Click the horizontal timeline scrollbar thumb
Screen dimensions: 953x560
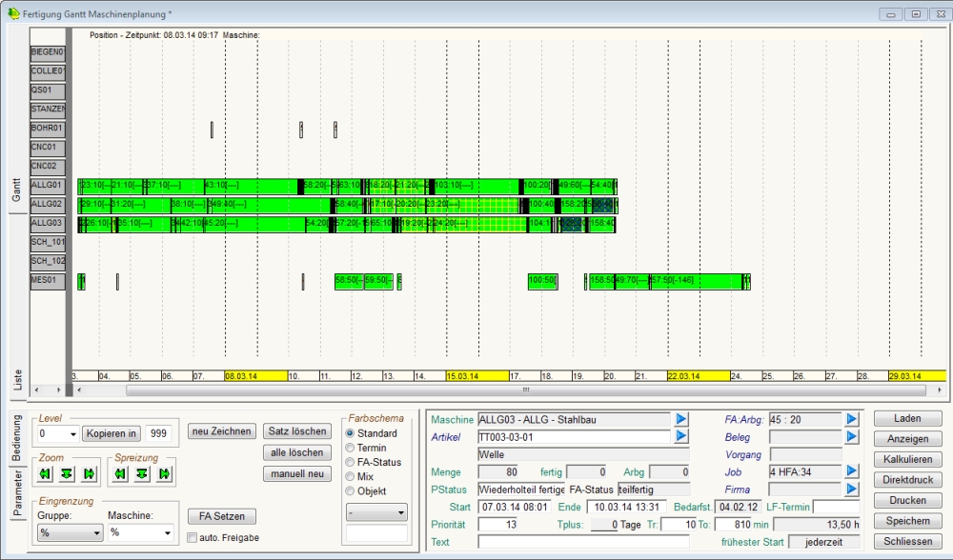tap(524, 390)
